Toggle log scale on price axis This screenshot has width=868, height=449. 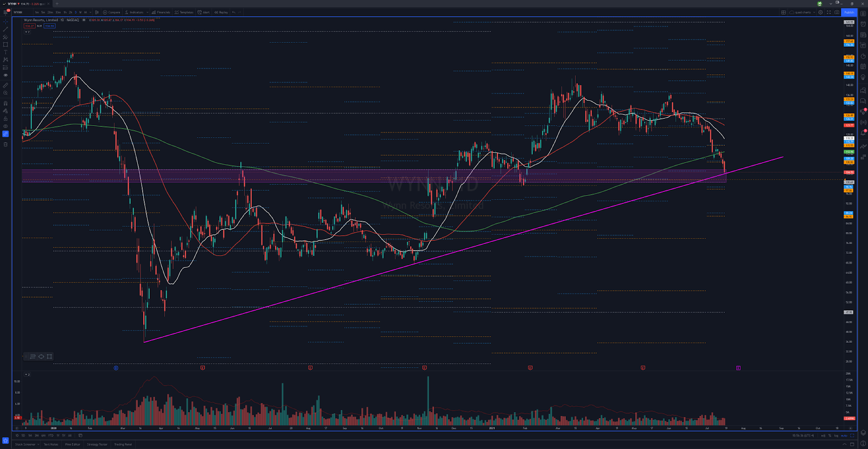pos(836,435)
